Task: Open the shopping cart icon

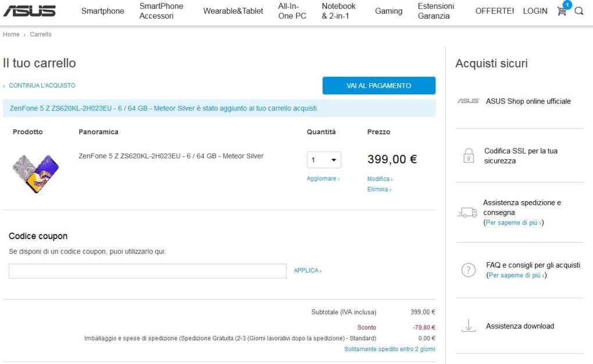Action: coord(562,11)
